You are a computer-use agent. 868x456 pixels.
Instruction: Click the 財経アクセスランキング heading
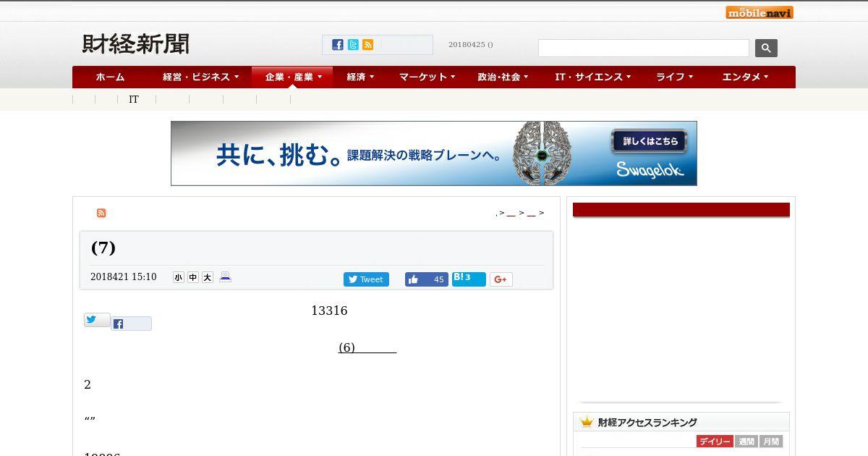point(647,422)
